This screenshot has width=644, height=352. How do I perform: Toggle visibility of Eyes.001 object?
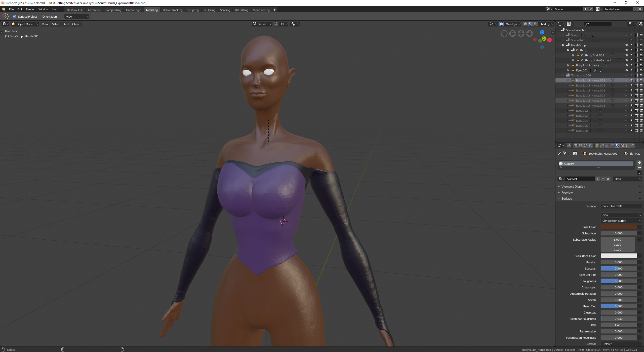626,70
